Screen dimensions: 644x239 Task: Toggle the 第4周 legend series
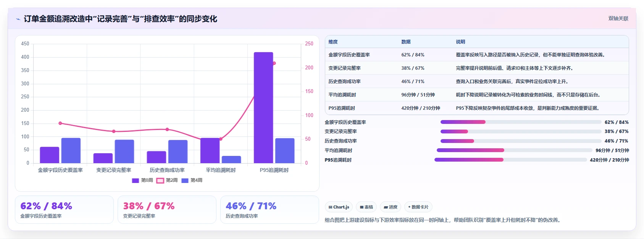[x=192, y=180]
